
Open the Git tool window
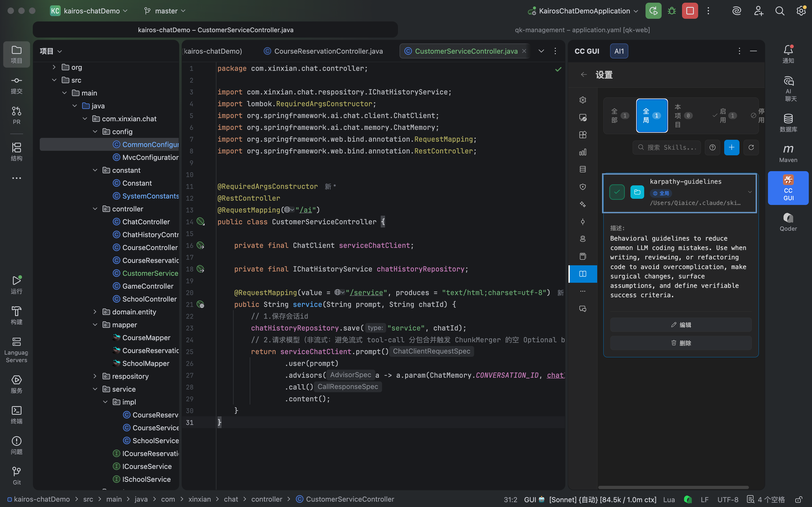point(16,475)
